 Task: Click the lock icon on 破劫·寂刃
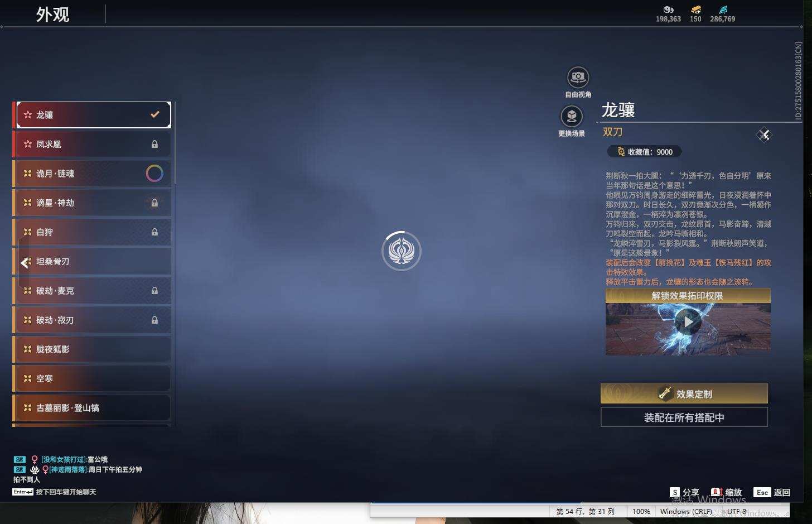pos(154,320)
